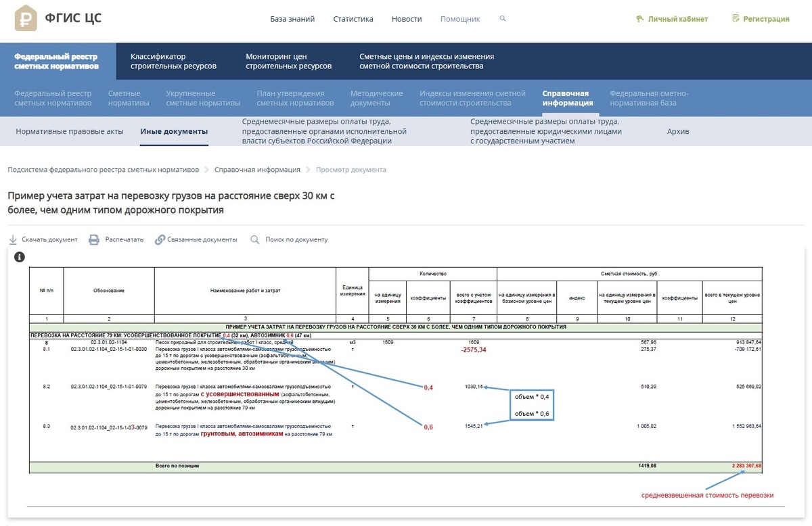812x526 pixels.
Task: Click the Справочная информация breadcrumb link
Action: (x=258, y=170)
